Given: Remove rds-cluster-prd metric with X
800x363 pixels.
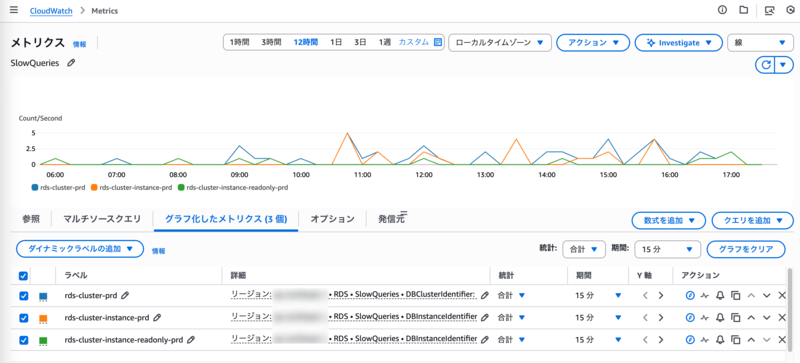Looking at the screenshot, I should click(782, 295).
